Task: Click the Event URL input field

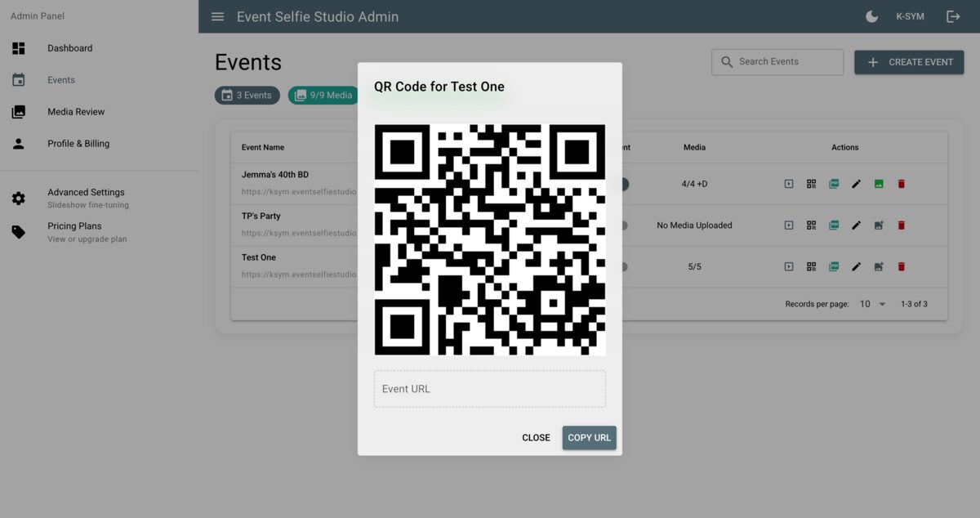Action: pyautogui.click(x=489, y=389)
